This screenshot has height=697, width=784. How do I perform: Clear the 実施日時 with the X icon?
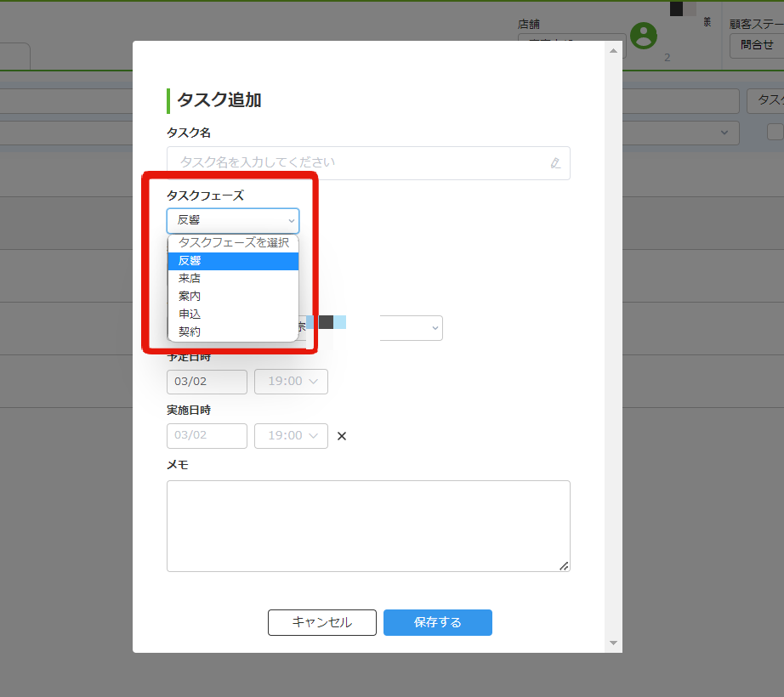[342, 436]
